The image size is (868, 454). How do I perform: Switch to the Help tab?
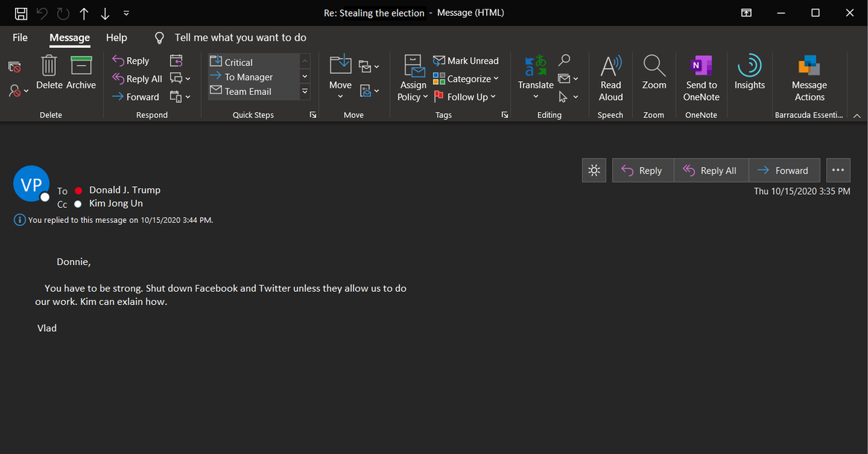click(116, 38)
